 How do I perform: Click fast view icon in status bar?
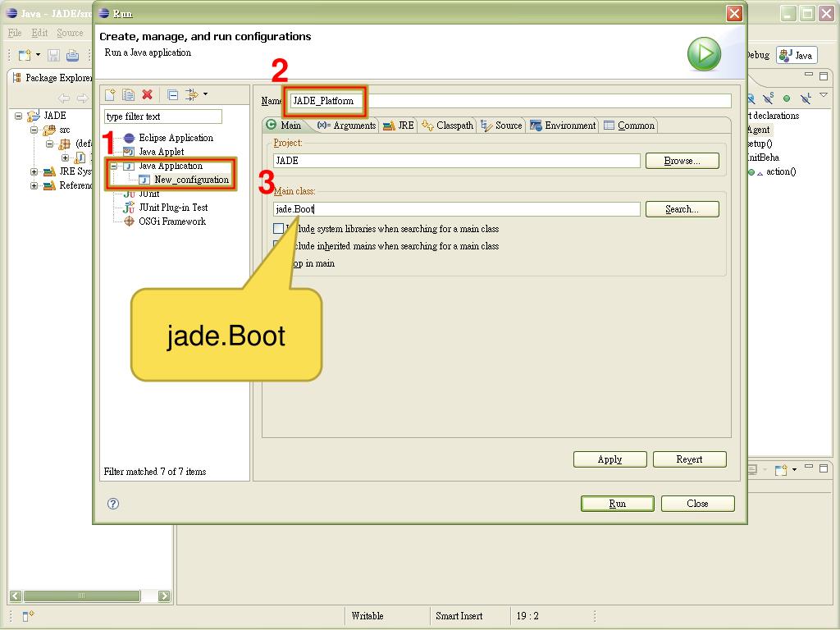(28, 616)
